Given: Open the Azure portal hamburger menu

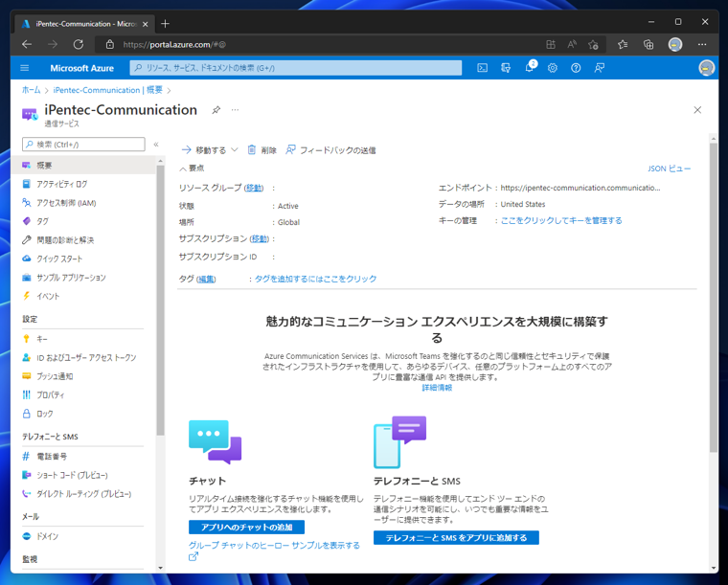Looking at the screenshot, I should tap(25, 68).
